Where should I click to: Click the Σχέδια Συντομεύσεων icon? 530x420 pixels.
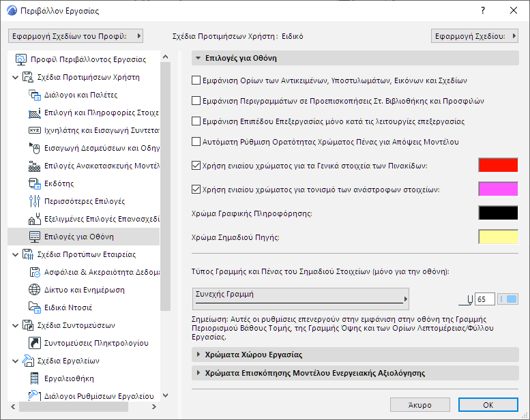pos(28,325)
